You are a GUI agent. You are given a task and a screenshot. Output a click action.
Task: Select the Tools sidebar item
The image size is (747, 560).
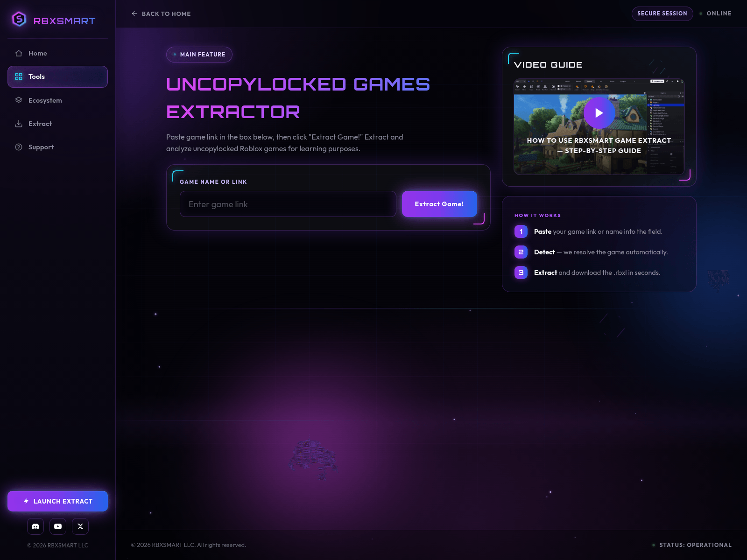click(57, 77)
